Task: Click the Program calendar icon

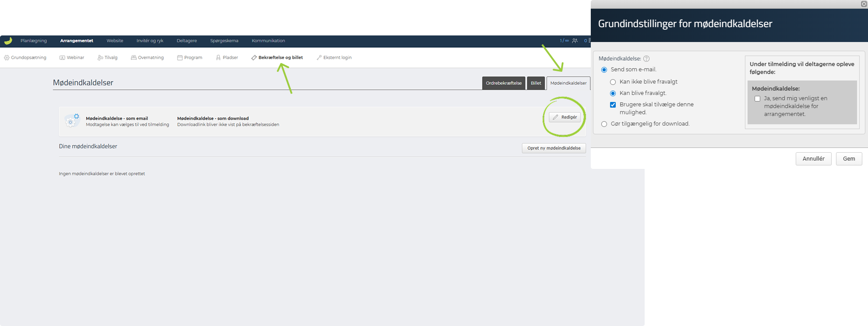Action: point(180,58)
